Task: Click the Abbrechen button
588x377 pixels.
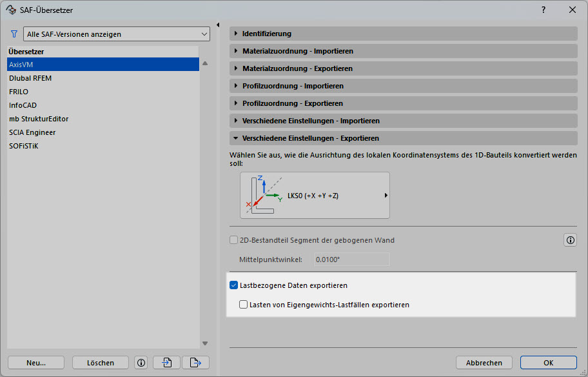Action: pos(484,363)
